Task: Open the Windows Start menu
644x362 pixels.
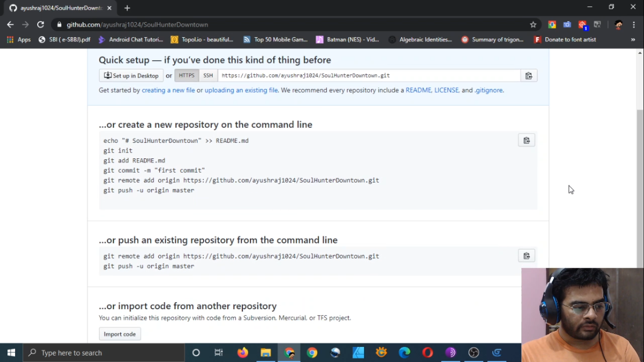Action: pyautogui.click(x=11, y=353)
